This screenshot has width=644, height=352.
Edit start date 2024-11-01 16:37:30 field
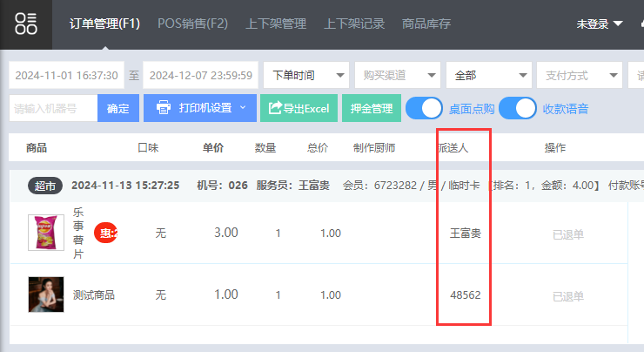click(x=66, y=75)
